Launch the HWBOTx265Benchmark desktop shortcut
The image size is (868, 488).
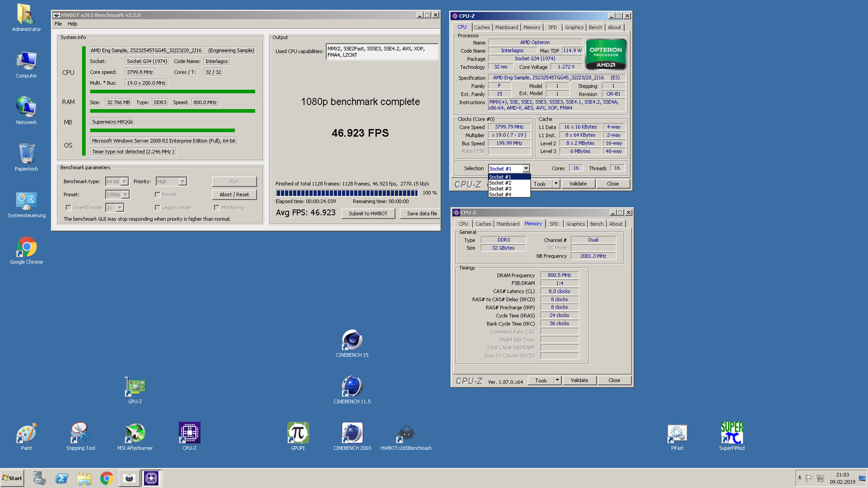(406, 436)
